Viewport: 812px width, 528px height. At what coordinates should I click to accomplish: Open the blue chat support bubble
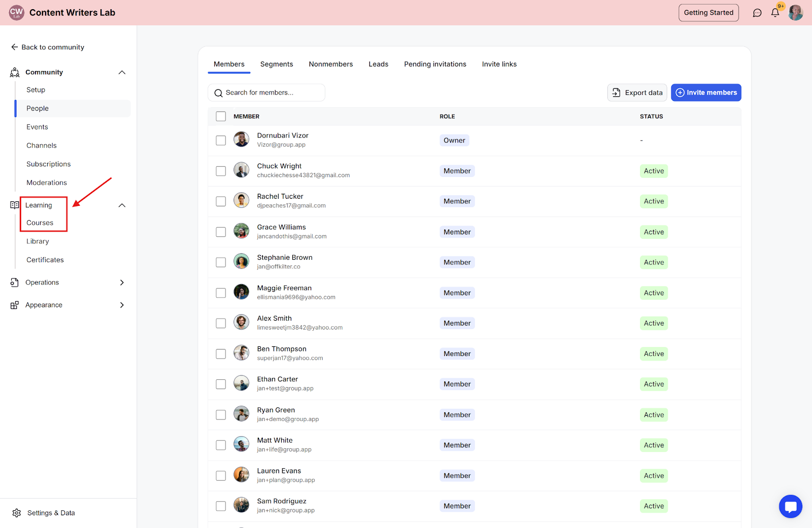(x=791, y=506)
